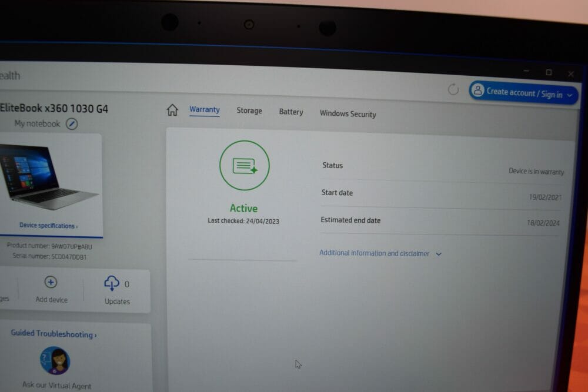Go to the Home icon tab
588x392 pixels.
pyautogui.click(x=172, y=110)
